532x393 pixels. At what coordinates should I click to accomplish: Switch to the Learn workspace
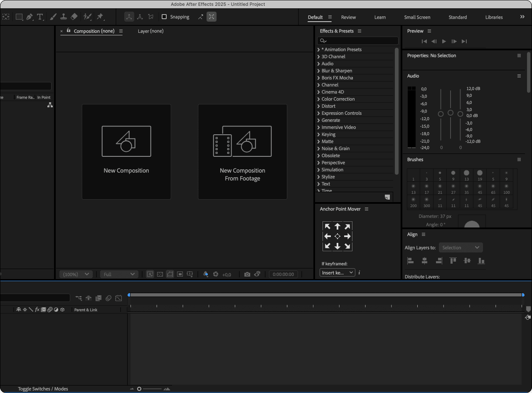tap(380, 17)
